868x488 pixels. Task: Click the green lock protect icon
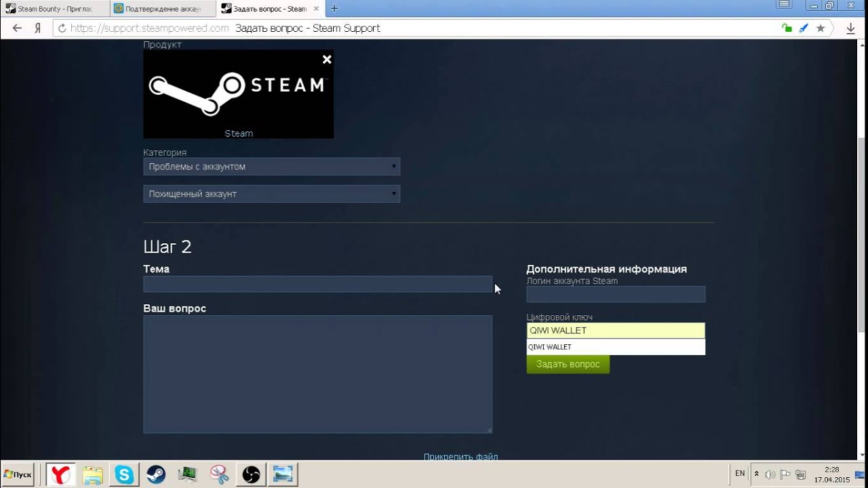point(786,28)
